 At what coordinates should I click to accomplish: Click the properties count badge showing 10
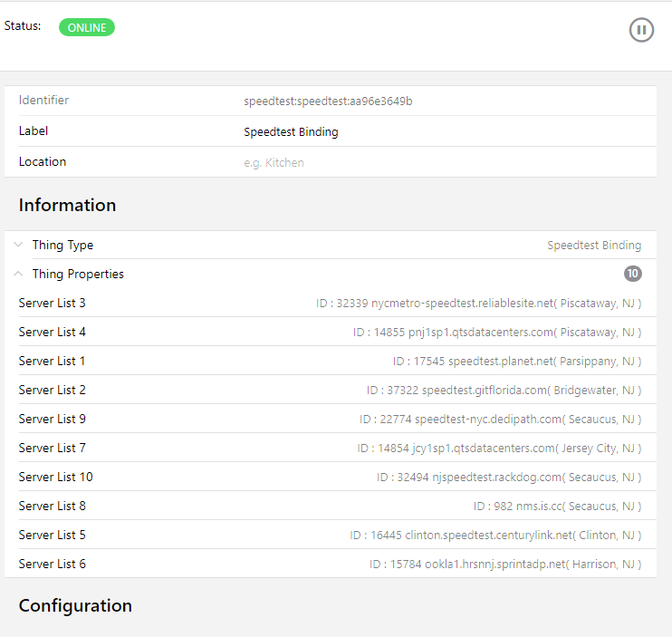click(x=632, y=274)
